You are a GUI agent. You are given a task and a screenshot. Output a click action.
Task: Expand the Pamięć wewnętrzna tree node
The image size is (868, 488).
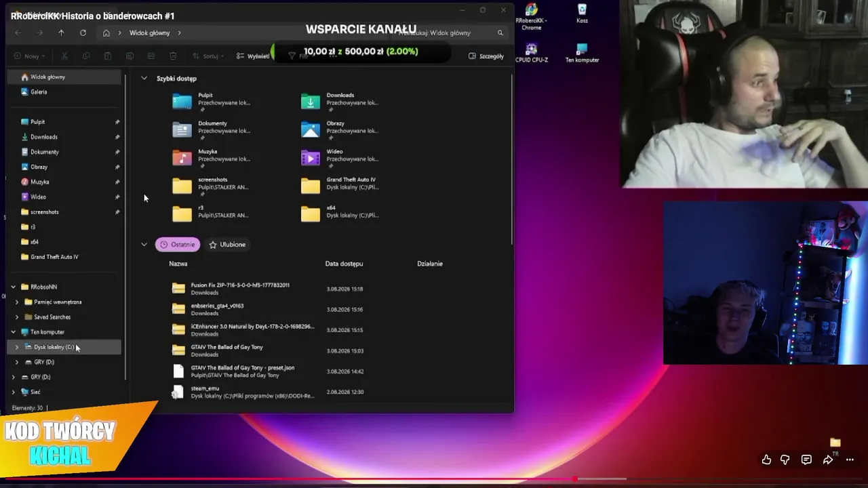point(17,302)
